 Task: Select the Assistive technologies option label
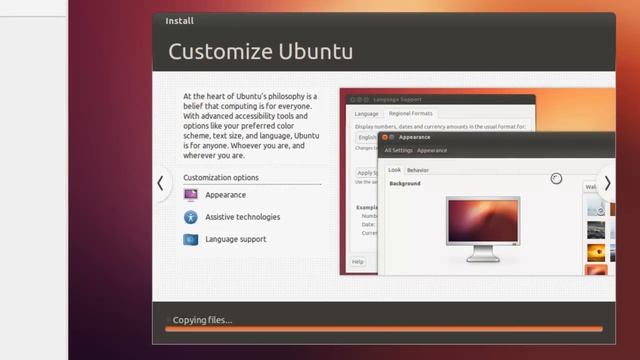click(242, 217)
